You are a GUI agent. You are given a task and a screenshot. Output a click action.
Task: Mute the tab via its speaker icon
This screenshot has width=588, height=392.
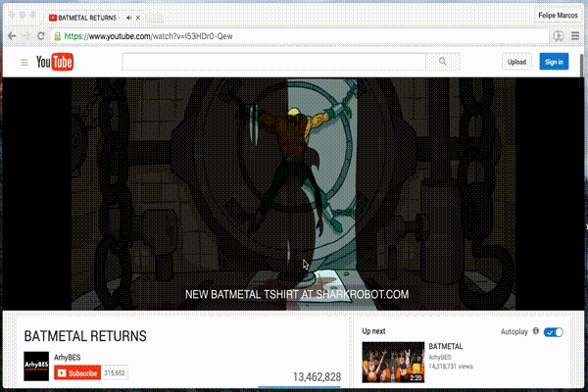click(129, 18)
